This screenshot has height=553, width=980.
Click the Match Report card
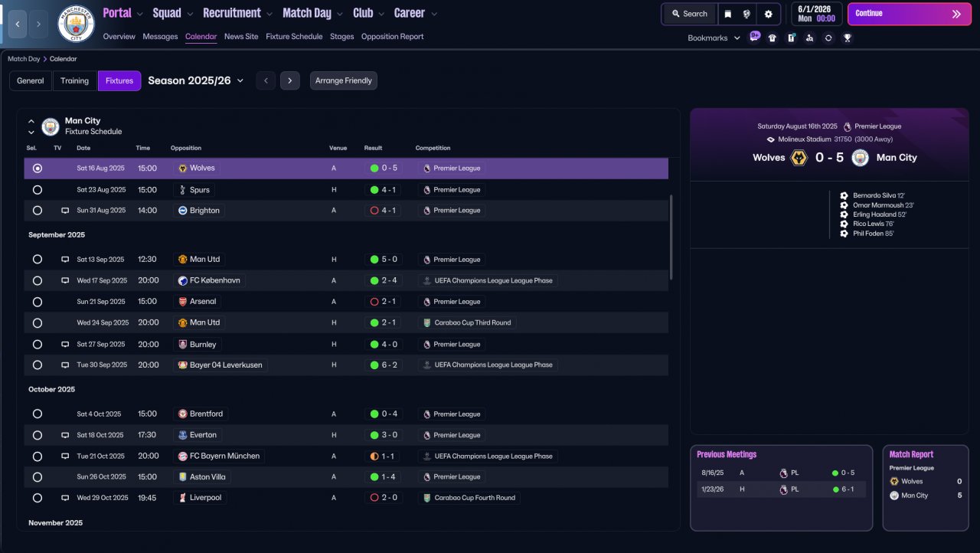tap(926, 488)
